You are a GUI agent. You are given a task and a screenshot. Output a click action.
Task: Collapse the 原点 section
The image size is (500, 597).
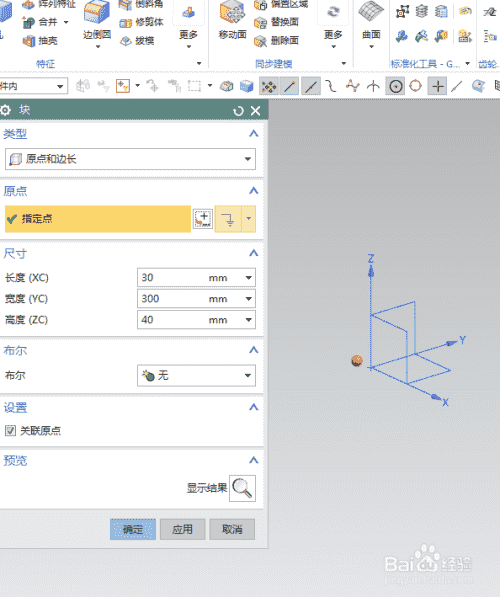253,191
